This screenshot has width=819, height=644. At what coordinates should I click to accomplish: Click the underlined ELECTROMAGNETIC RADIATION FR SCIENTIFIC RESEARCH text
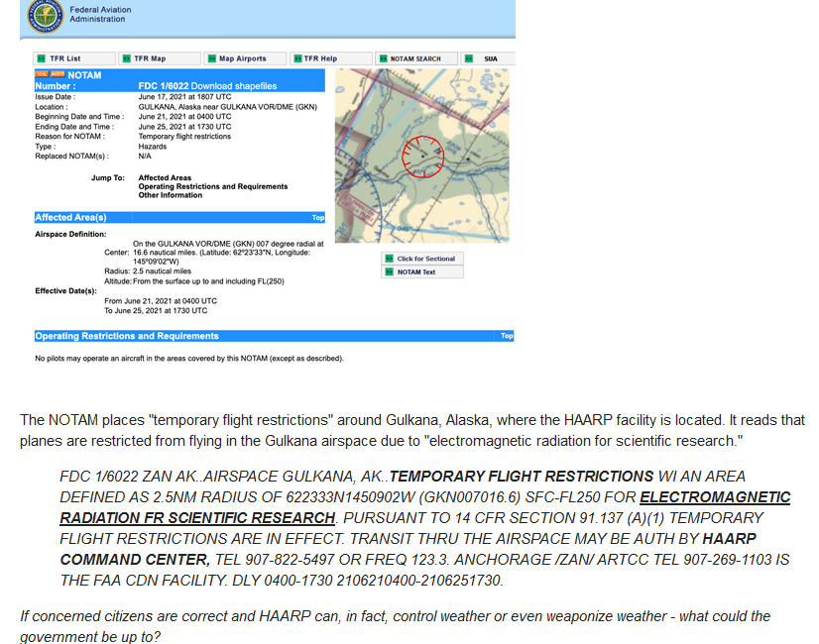point(424,507)
